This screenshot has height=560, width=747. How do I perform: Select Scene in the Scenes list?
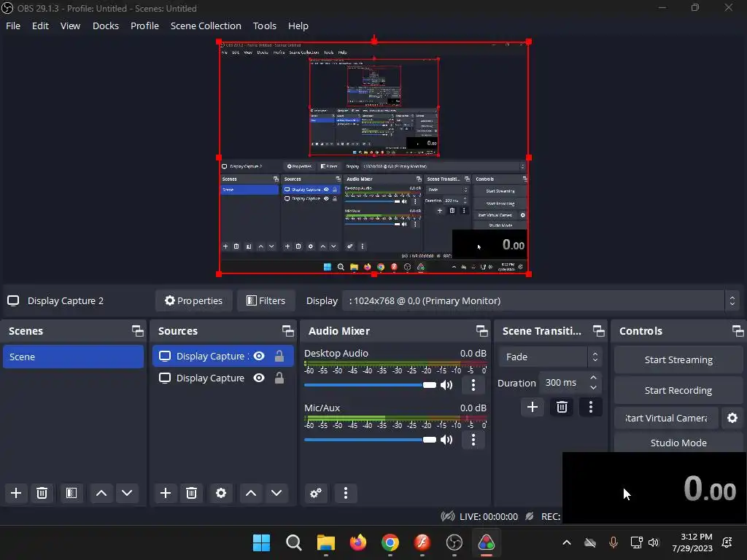[x=74, y=357]
